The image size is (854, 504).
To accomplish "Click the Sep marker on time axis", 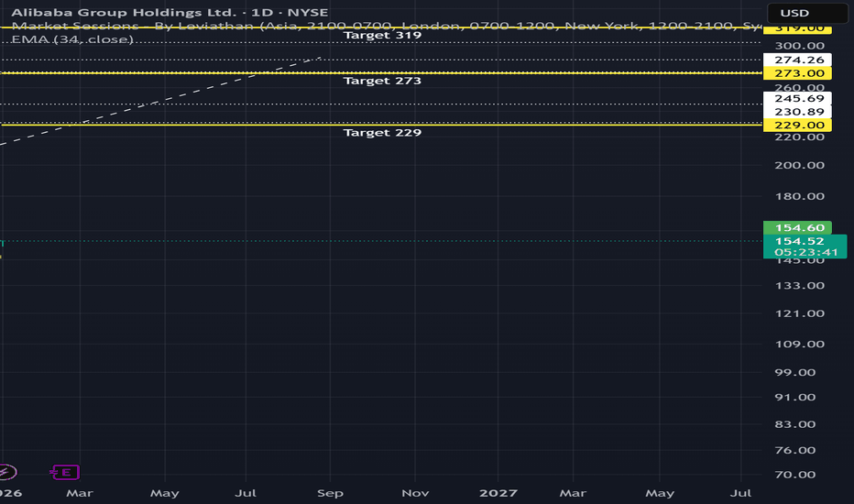I will [331, 493].
